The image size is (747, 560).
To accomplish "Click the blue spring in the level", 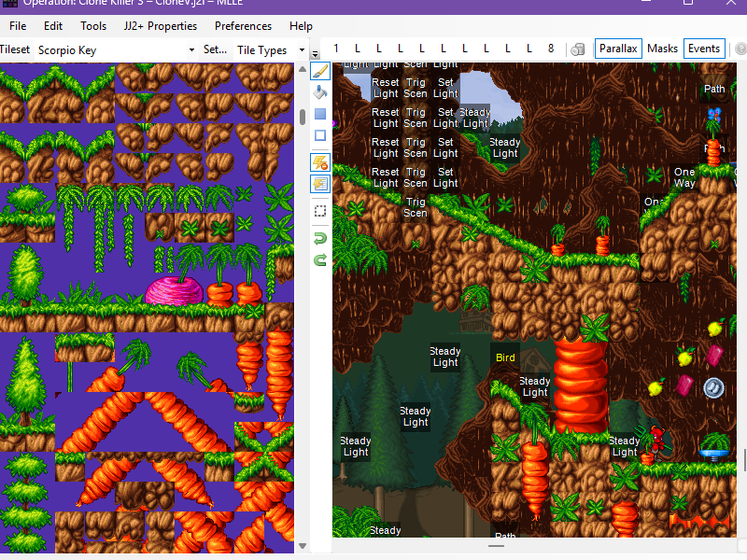I will (714, 454).
